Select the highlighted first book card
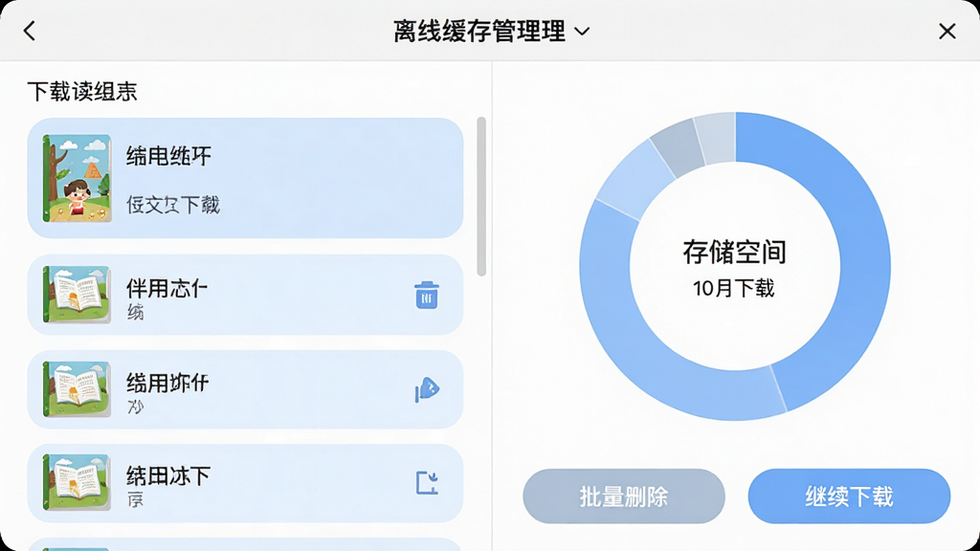Screen dimensions: 980x551 coord(245,178)
